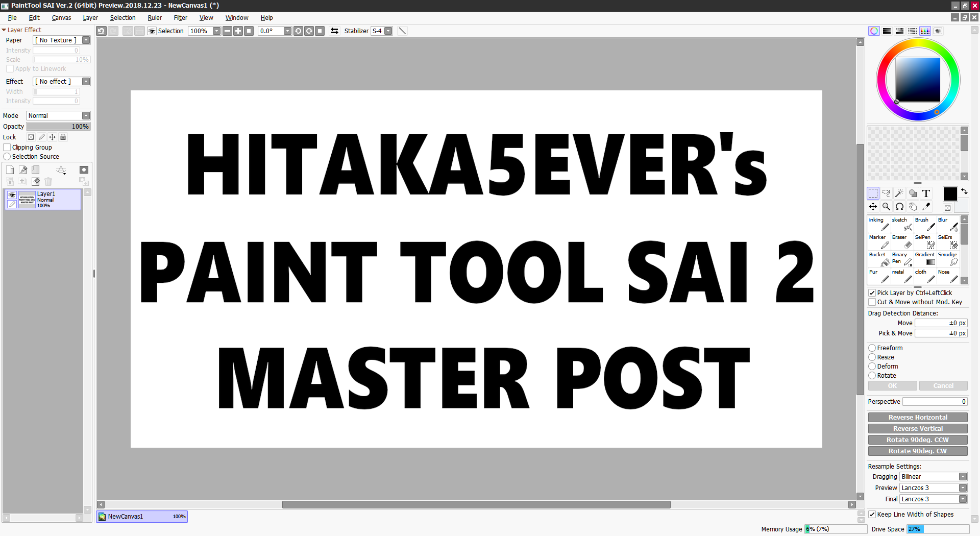Click Rotate 90deg. CCW button

pyautogui.click(x=918, y=440)
